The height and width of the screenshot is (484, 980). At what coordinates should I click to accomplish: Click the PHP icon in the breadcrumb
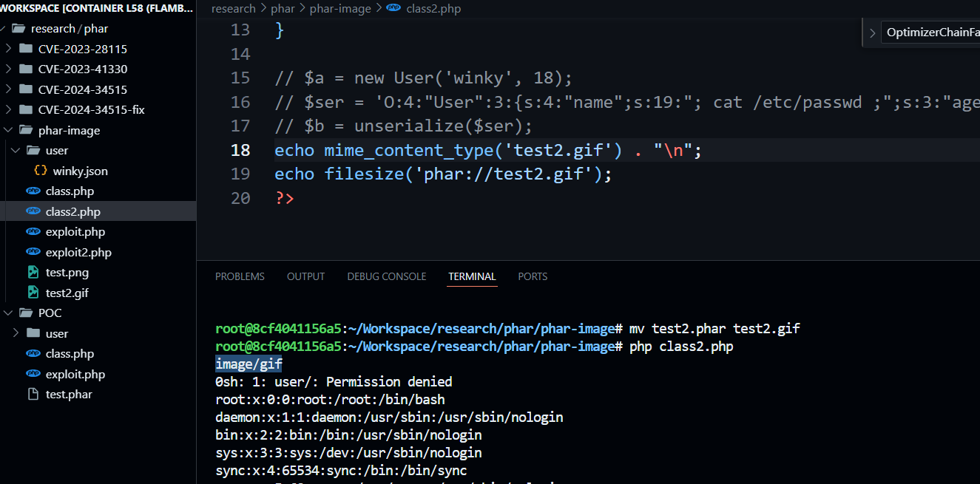coord(393,9)
